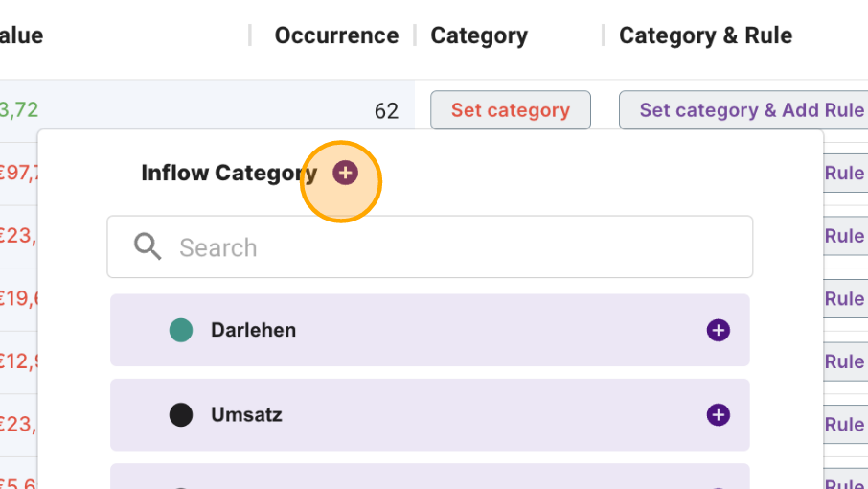
Task: Sort by the Occurrence column header
Action: pos(336,35)
